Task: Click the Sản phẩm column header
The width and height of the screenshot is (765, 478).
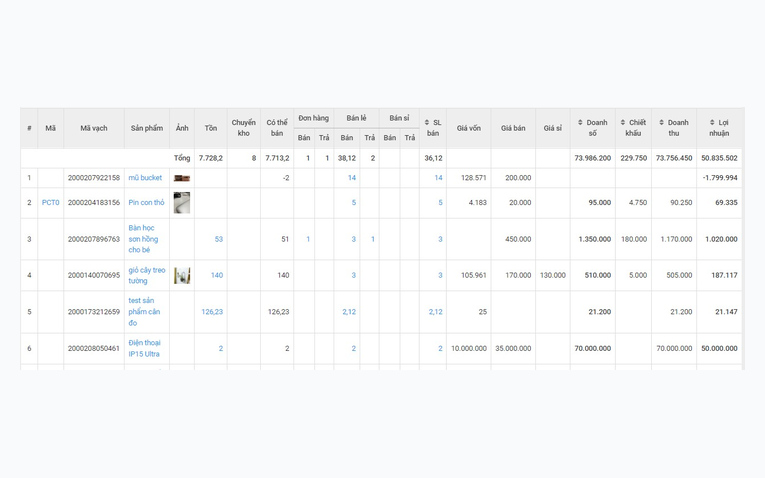Action: click(x=147, y=128)
